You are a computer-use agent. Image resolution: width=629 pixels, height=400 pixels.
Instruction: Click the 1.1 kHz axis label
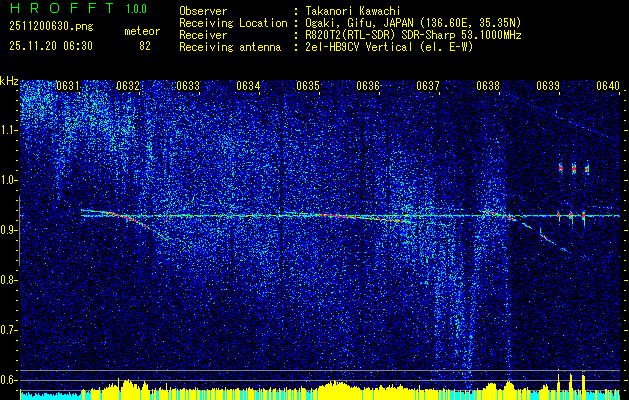(x=8, y=131)
